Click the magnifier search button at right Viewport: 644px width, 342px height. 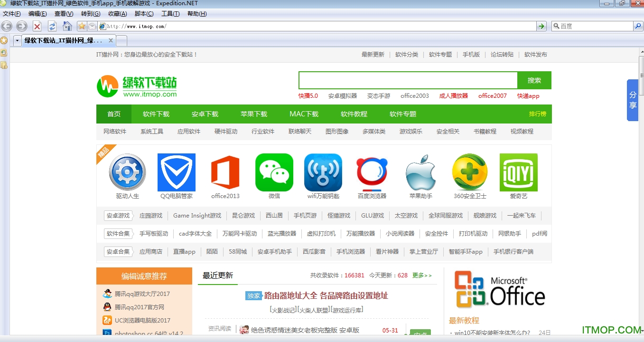point(638,26)
